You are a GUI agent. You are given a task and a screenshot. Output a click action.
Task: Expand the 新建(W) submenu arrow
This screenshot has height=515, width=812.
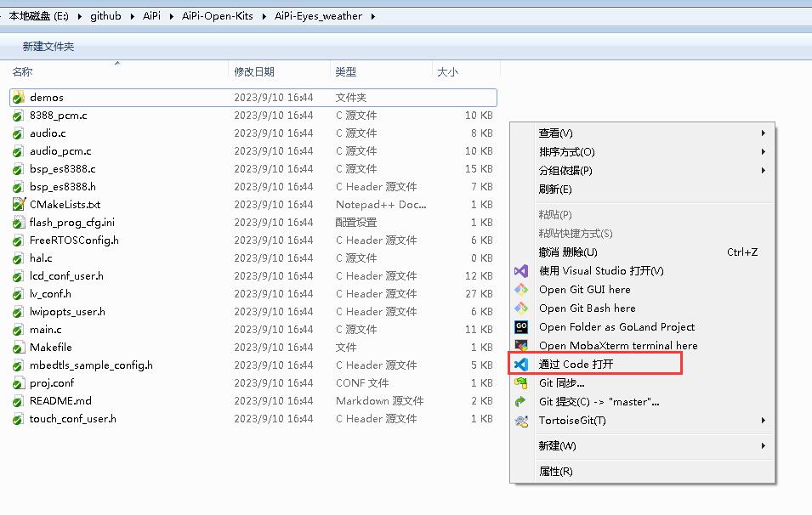point(764,445)
